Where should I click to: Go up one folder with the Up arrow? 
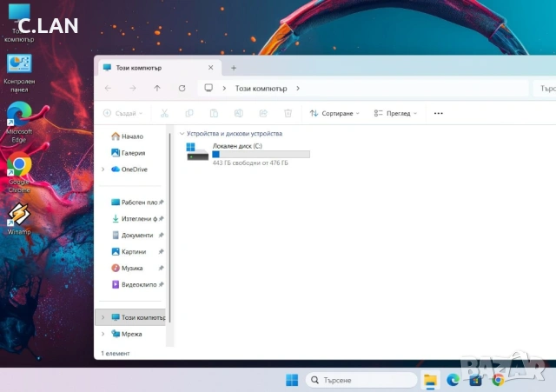click(157, 88)
